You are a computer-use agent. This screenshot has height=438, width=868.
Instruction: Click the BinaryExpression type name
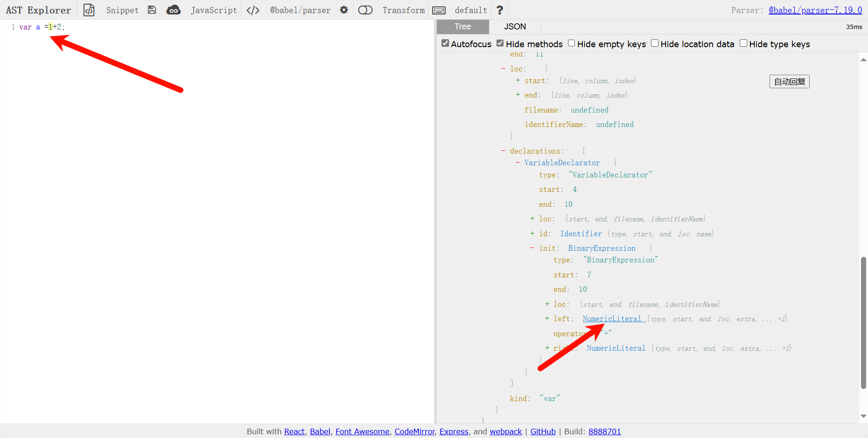click(602, 248)
